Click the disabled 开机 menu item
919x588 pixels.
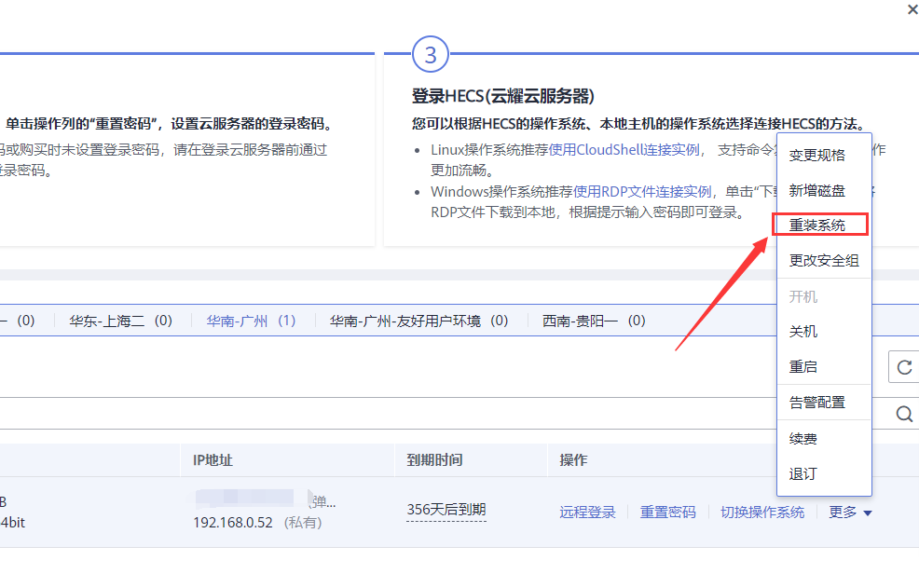[802, 296]
